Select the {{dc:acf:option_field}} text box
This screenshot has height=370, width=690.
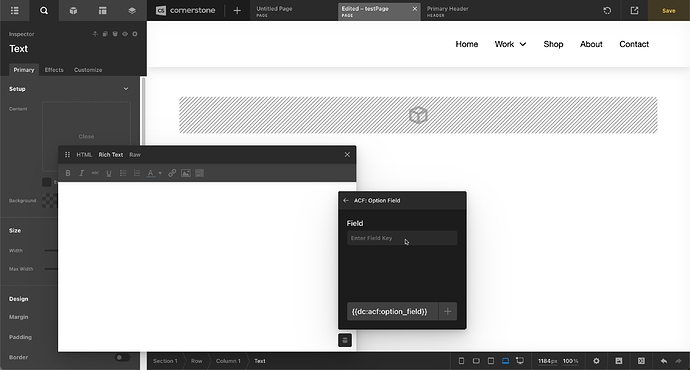[x=392, y=311]
